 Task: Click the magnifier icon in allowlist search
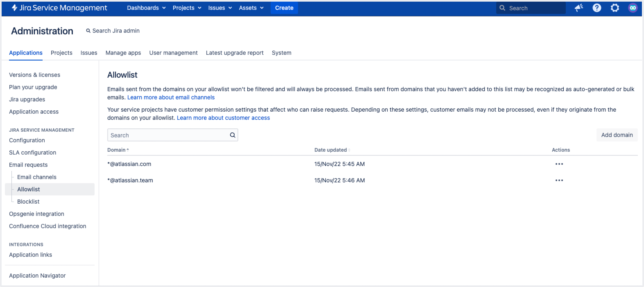[233, 135]
